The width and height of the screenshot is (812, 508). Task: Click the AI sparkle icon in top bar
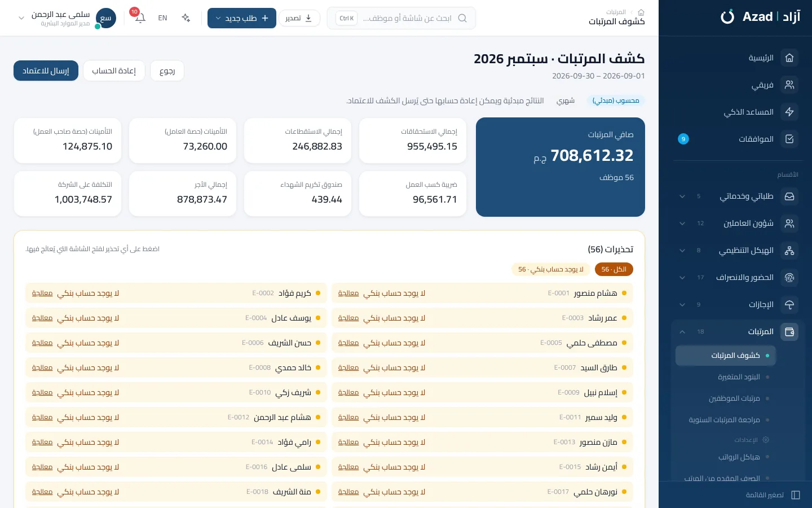click(x=186, y=18)
